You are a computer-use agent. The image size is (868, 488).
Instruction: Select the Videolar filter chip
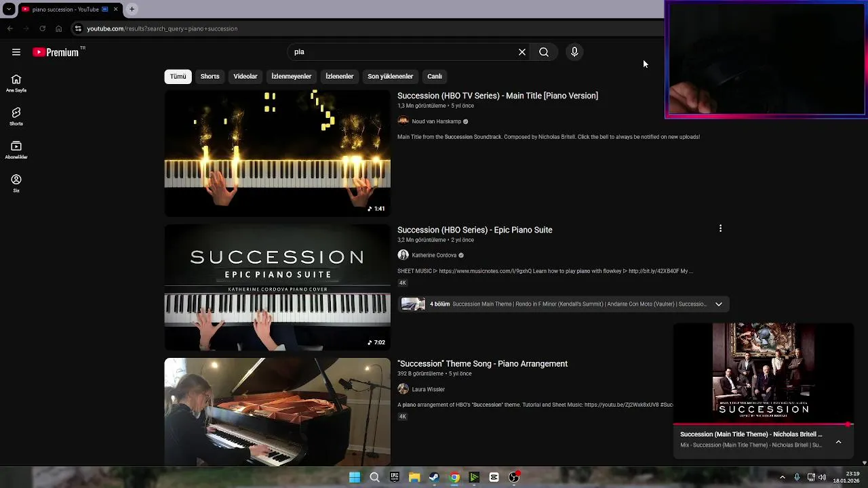click(x=245, y=77)
